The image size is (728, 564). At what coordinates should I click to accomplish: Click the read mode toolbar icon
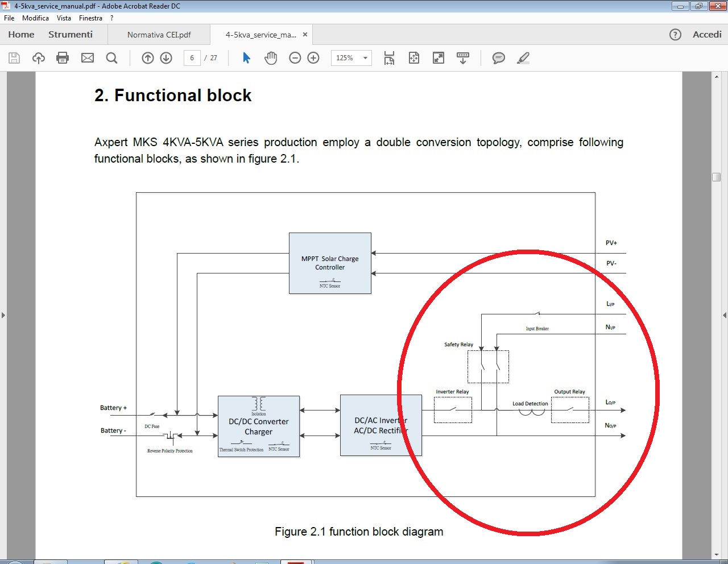coord(463,58)
